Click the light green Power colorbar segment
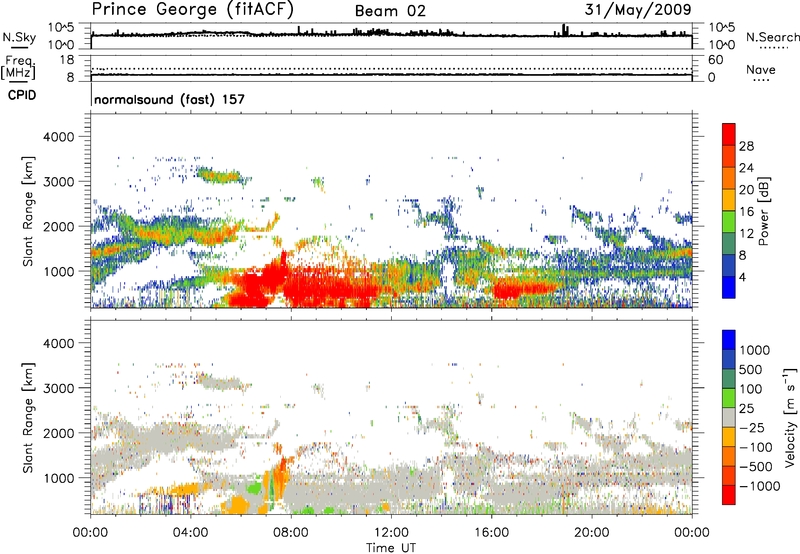Viewport: 800px width, 554px height. pos(729,222)
